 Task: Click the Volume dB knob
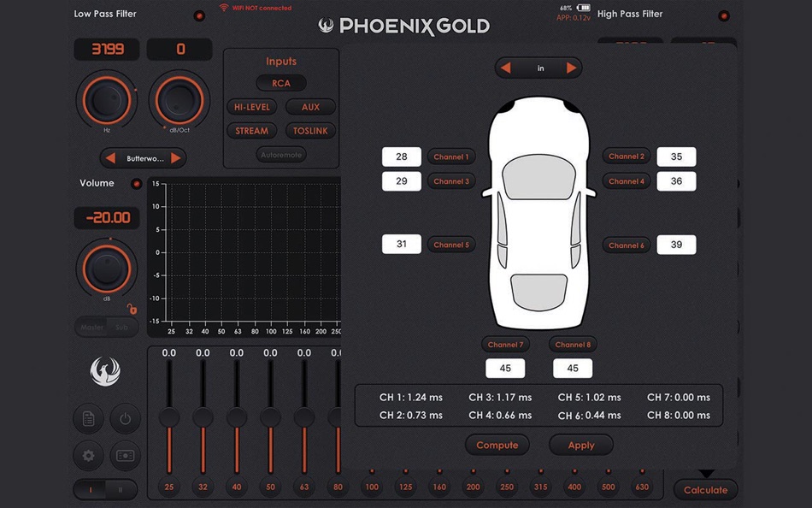click(x=107, y=269)
